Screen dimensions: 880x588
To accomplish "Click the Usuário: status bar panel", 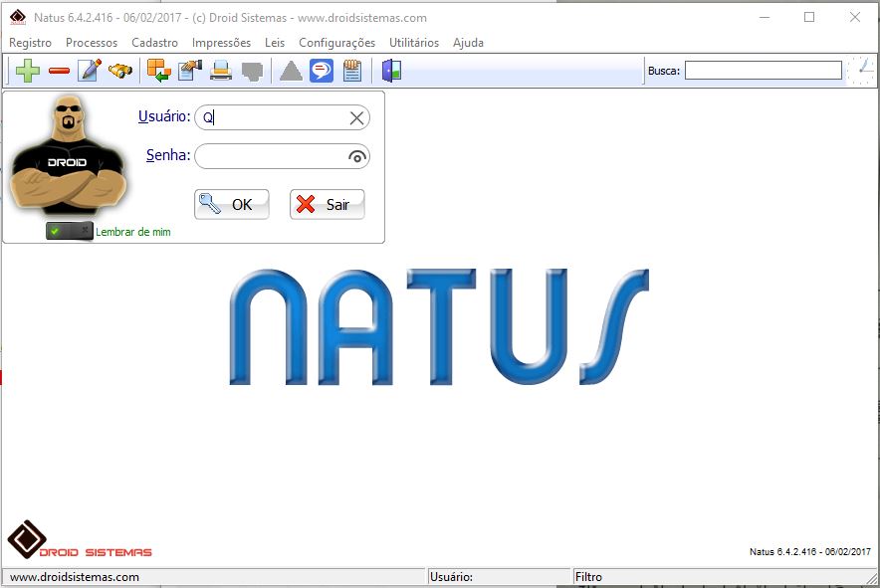I will point(499,577).
